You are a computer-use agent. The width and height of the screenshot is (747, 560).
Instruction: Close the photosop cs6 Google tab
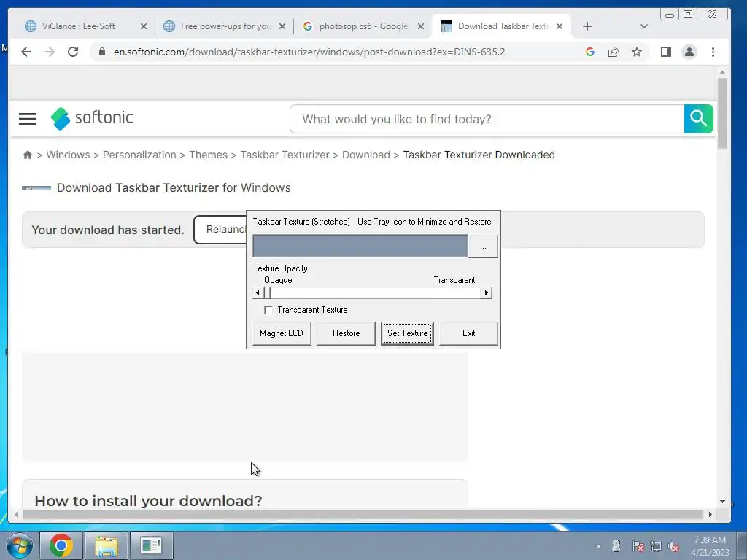tap(421, 26)
